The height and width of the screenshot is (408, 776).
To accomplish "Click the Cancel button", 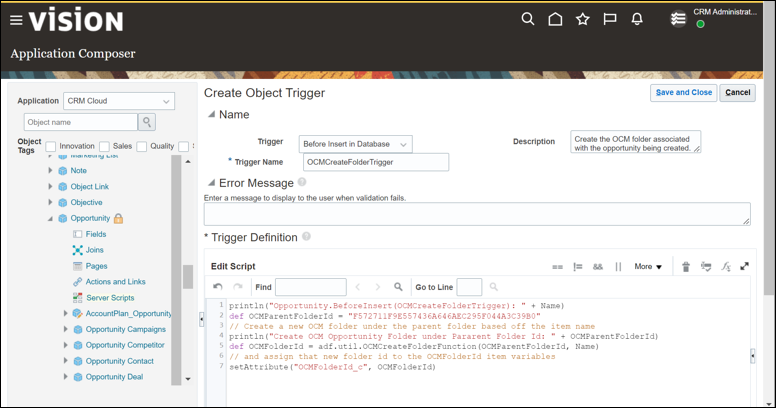I will pos(737,93).
